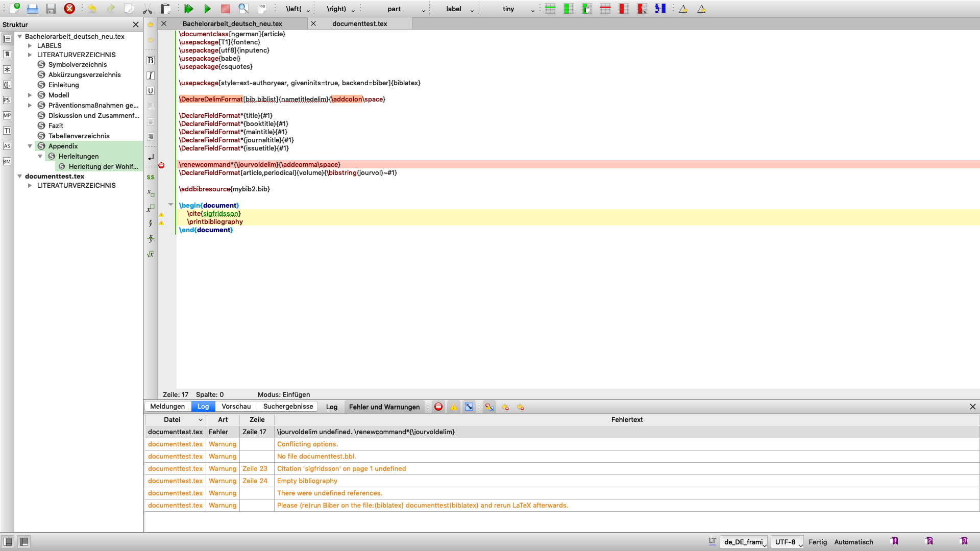This screenshot has width=980, height=551.
Task: Insert a square root symbol
Action: click(x=151, y=254)
